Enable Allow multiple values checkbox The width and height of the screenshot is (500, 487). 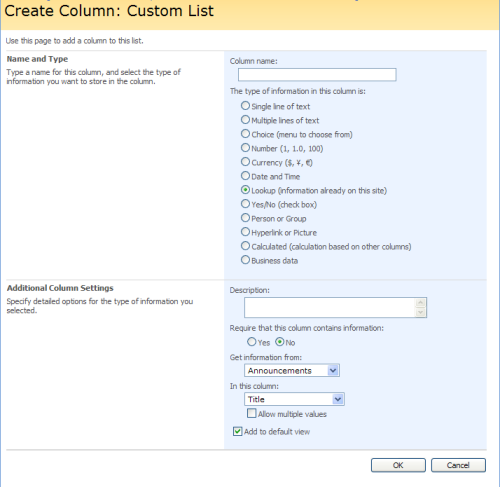[x=252, y=413]
